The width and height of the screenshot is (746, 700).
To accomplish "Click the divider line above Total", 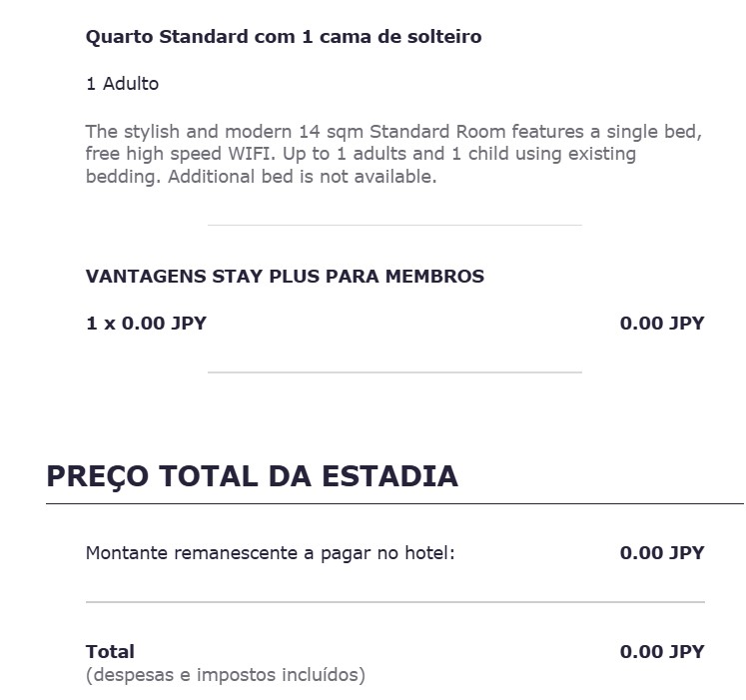I will pyautogui.click(x=393, y=602).
